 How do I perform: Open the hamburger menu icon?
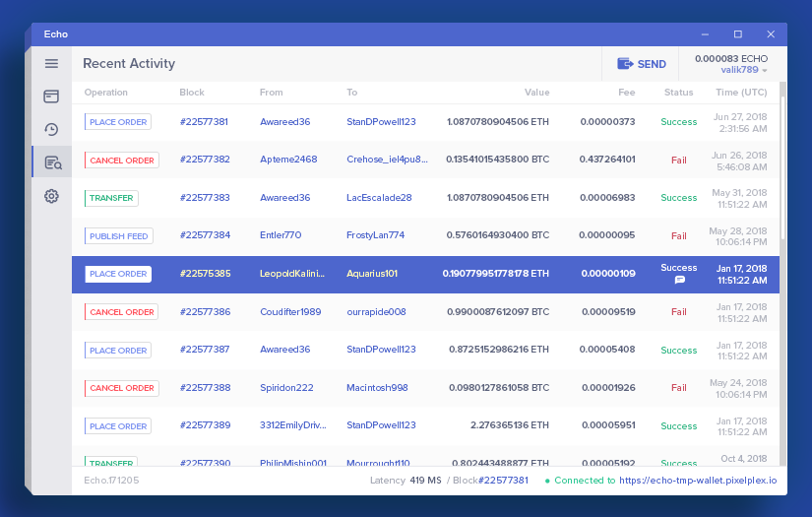point(51,63)
